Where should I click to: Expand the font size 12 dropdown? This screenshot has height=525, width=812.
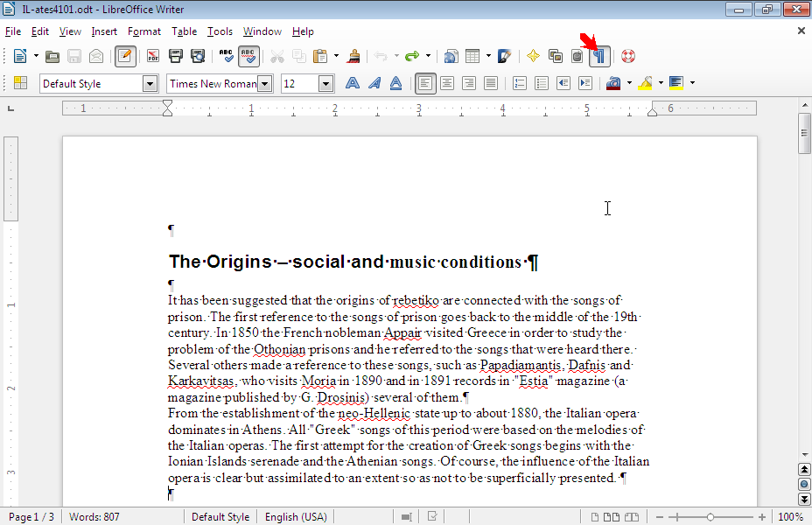click(325, 83)
